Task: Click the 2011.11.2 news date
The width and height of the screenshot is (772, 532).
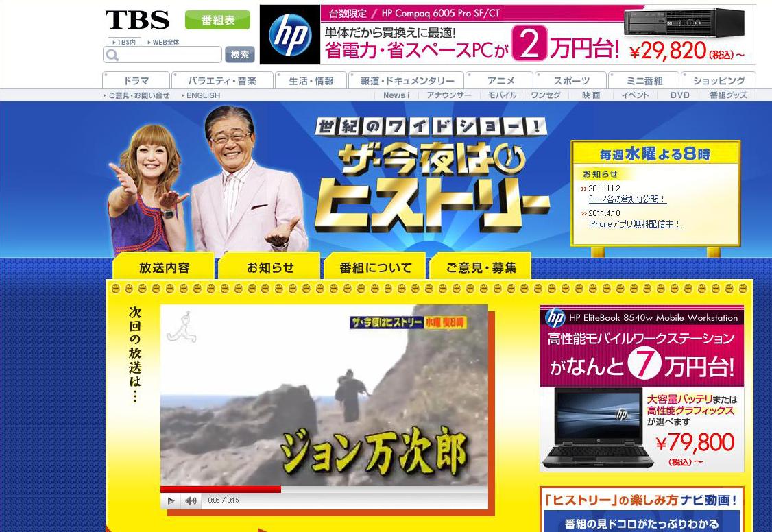Action: [x=604, y=188]
